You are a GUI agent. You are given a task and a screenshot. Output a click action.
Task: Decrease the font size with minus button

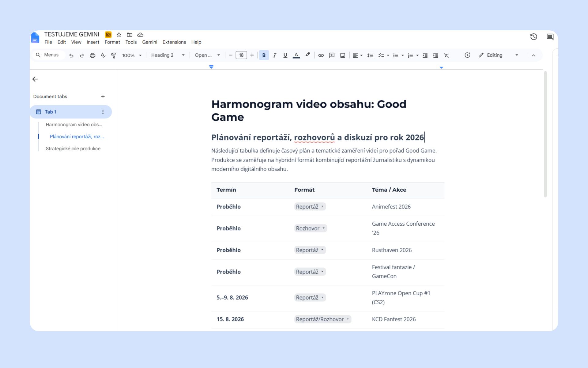[x=231, y=55]
